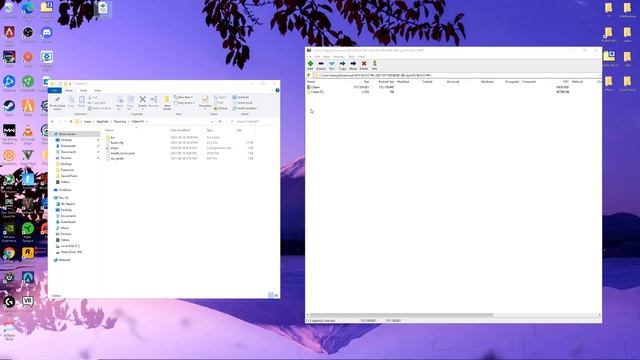This screenshot has width=640, height=360.
Task: Click Delete X in Explorer ribbon
Action: tap(142, 102)
